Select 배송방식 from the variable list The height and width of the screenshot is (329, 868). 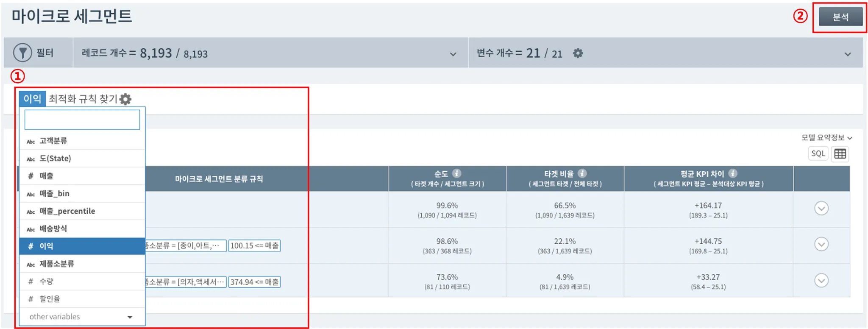[82, 229]
